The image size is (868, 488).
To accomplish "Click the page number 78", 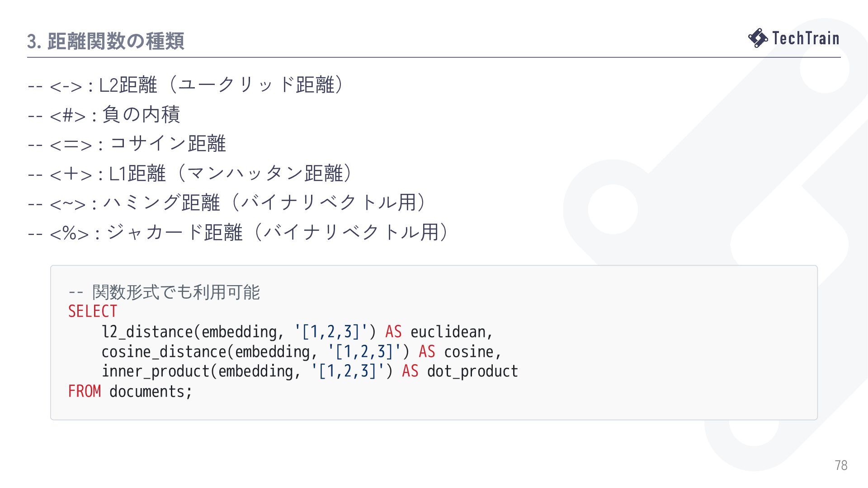I will pos(841,465).
